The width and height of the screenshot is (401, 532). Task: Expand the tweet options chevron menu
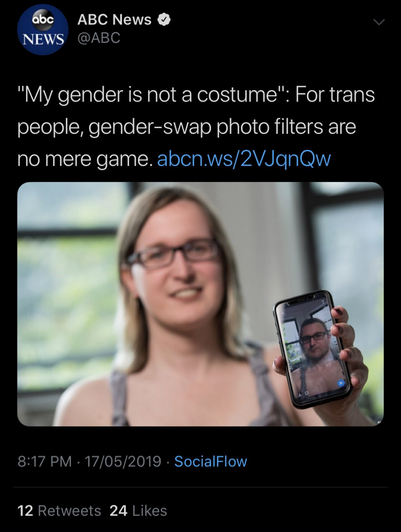click(379, 22)
